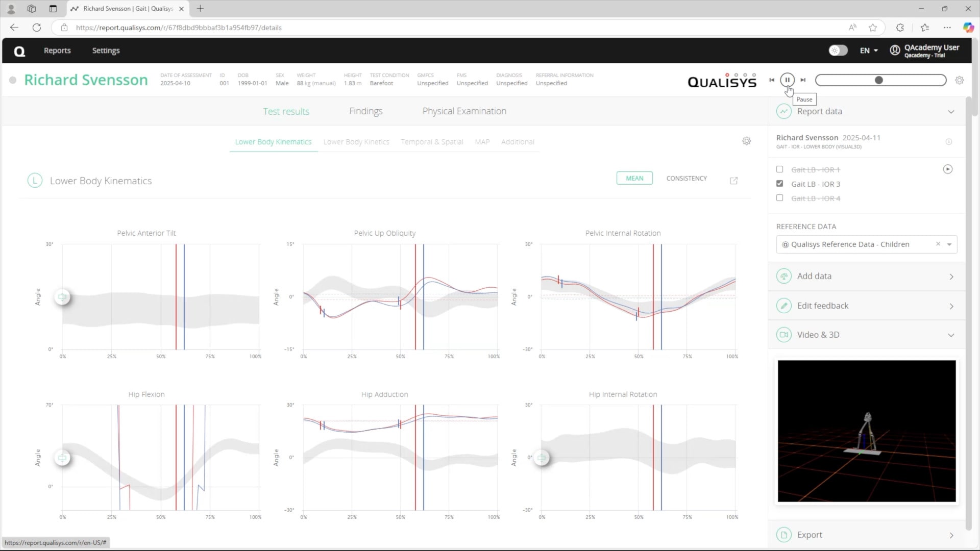Click the MEAN view button
The width and height of the screenshot is (980, 551).
[634, 178]
